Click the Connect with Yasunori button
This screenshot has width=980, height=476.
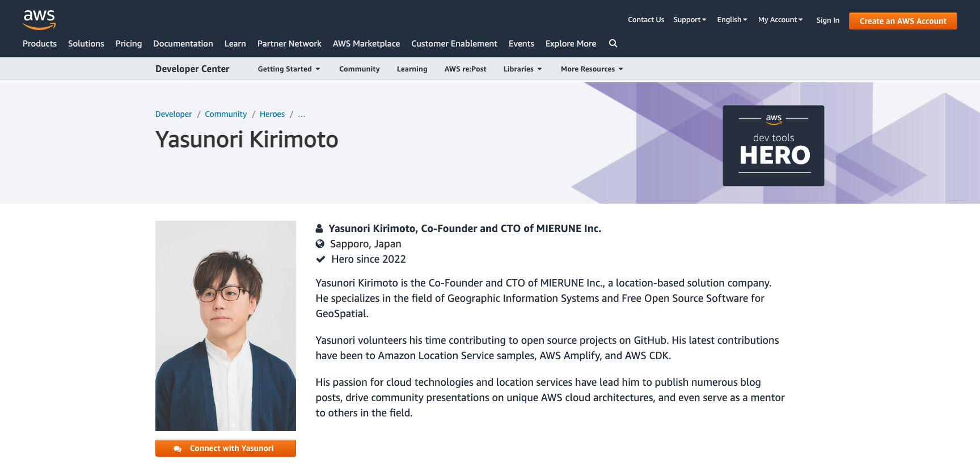(226, 448)
